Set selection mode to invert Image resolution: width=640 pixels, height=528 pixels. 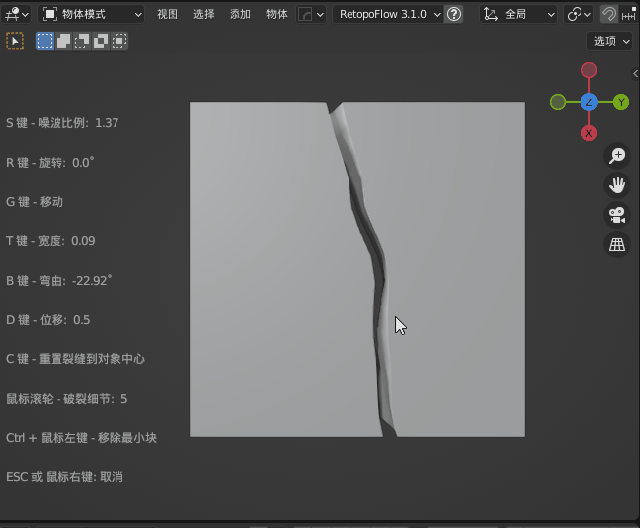coord(100,41)
